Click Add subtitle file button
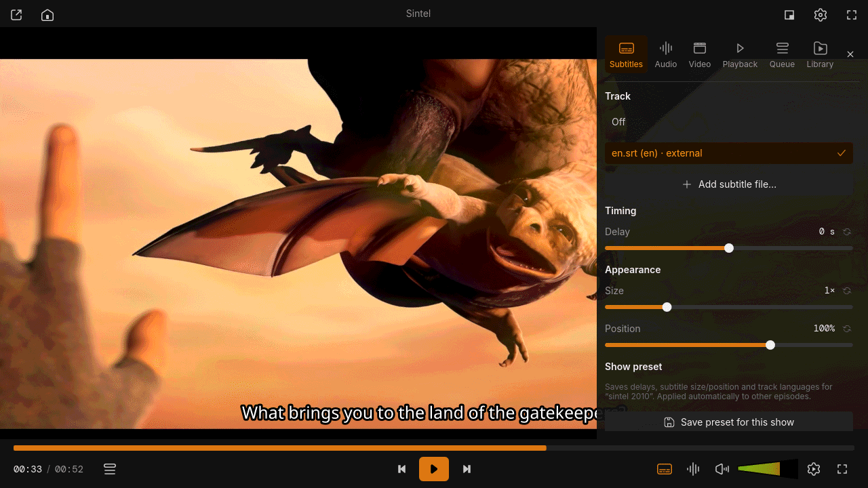 click(729, 184)
